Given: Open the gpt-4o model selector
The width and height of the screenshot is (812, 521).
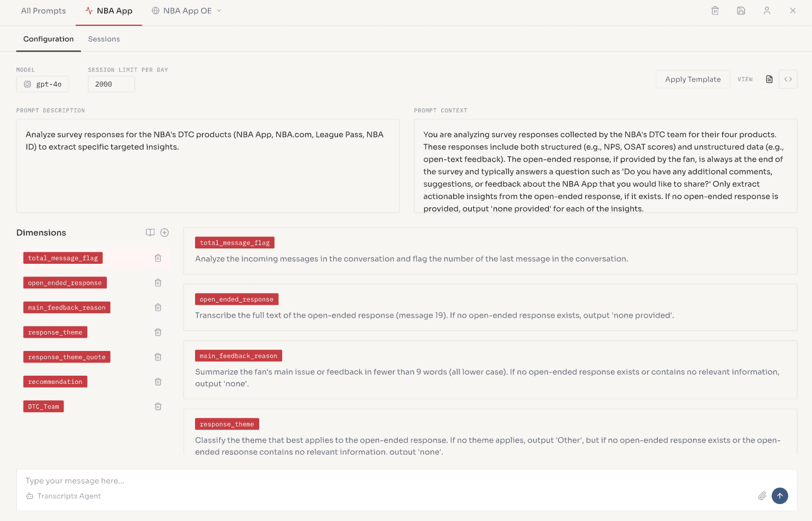Looking at the screenshot, I should click(x=43, y=84).
